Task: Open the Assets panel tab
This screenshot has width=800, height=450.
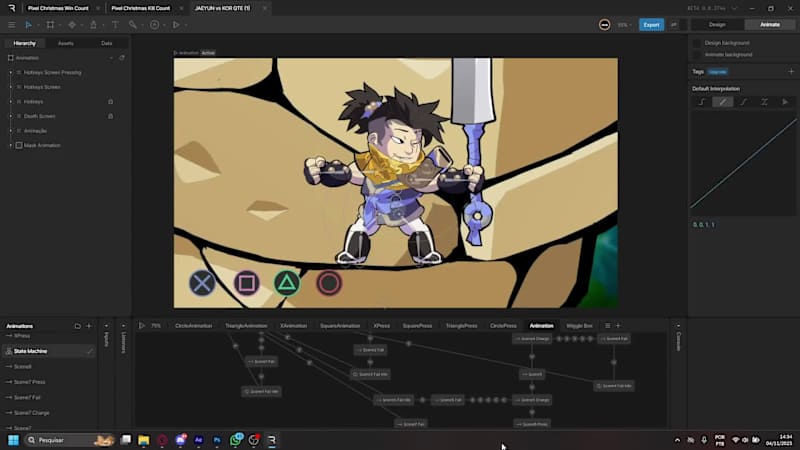Action: (65, 43)
